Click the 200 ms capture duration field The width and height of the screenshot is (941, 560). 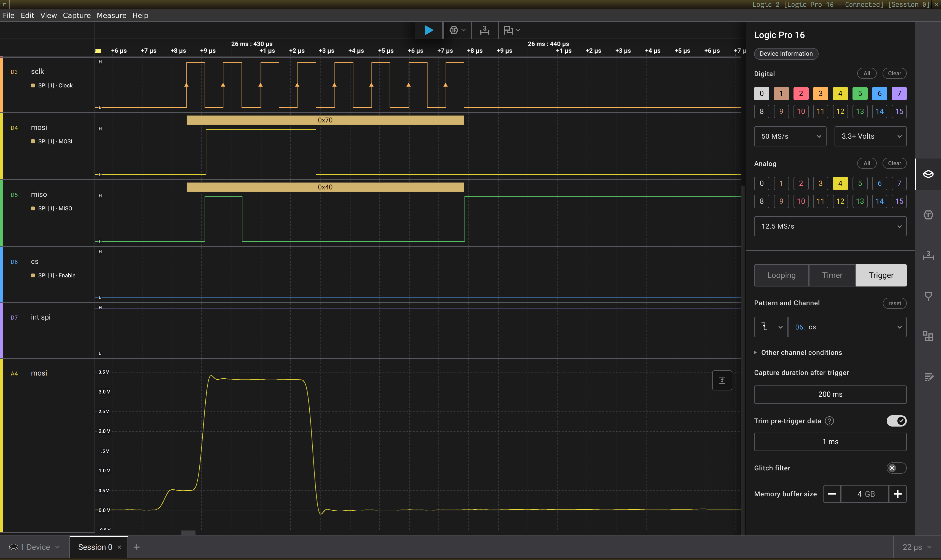point(830,394)
